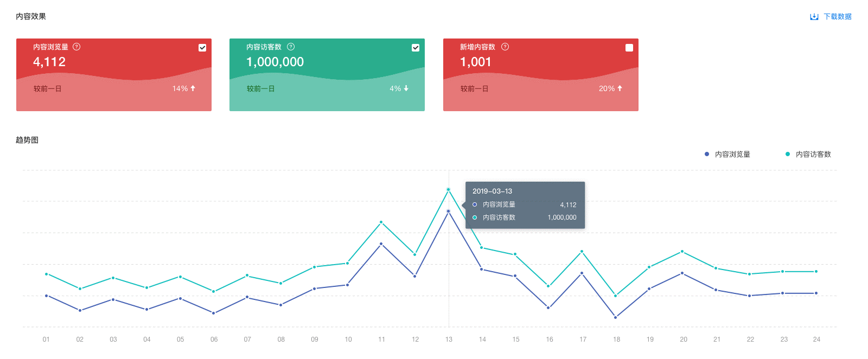Image resolution: width=868 pixels, height=359 pixels.
Task: Click help icon next to 内容浏览量
Action: 76,47
